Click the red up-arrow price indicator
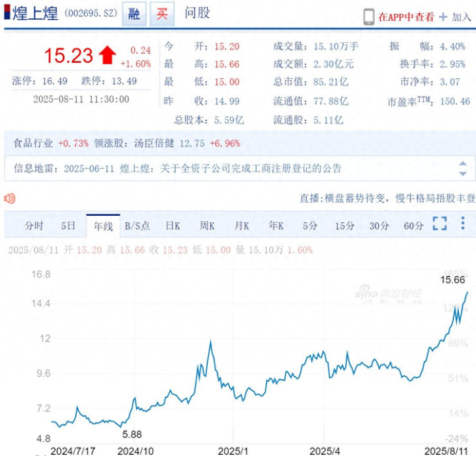 pyautogui.click(x=107, y=55)
